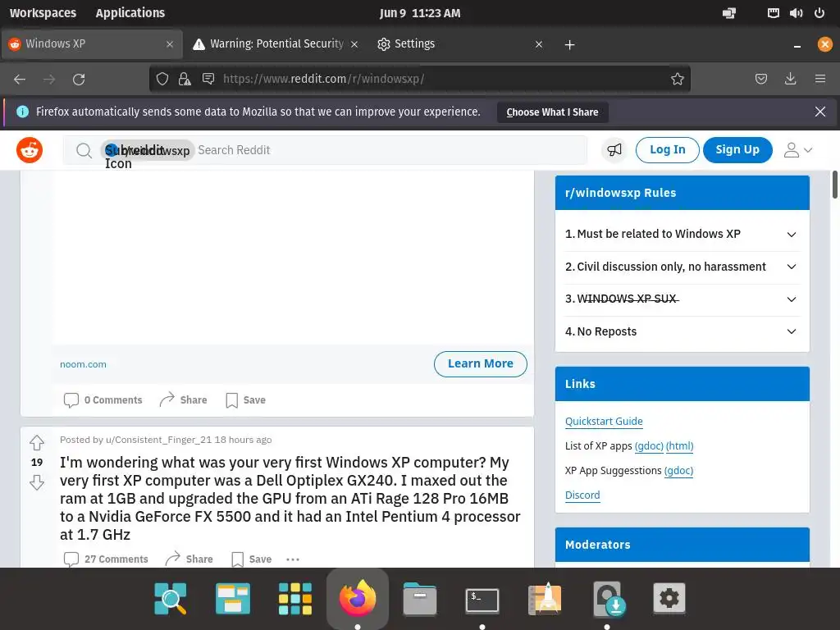
Task: Open 0 Comments on the ad post
Action: coord(103,400)
